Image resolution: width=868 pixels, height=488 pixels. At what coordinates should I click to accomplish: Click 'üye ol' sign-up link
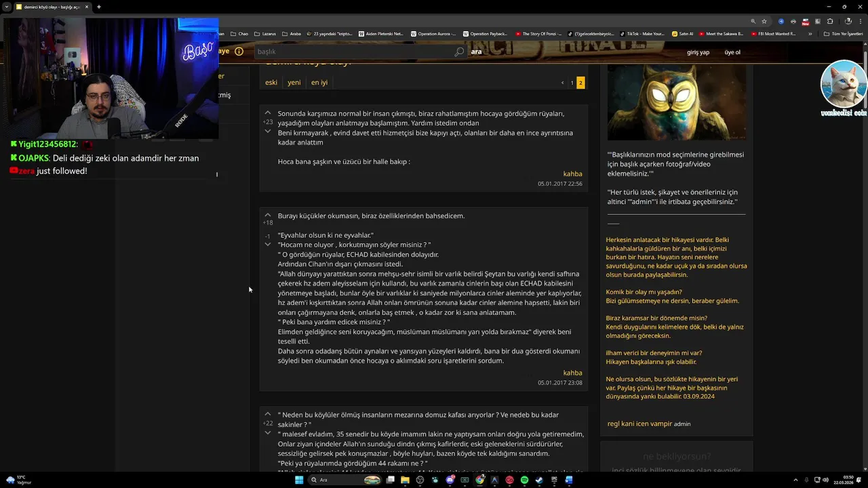pos(732,52)
